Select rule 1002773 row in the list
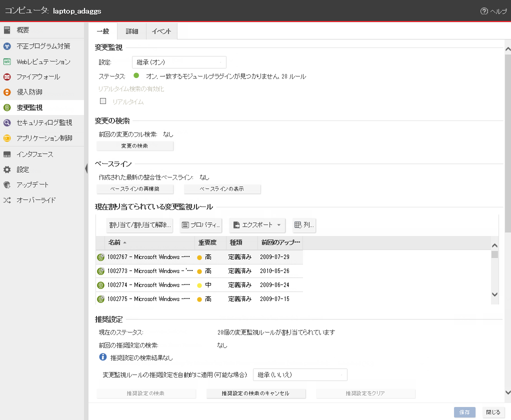Viewport: 511px width, 420px height. 150,271
